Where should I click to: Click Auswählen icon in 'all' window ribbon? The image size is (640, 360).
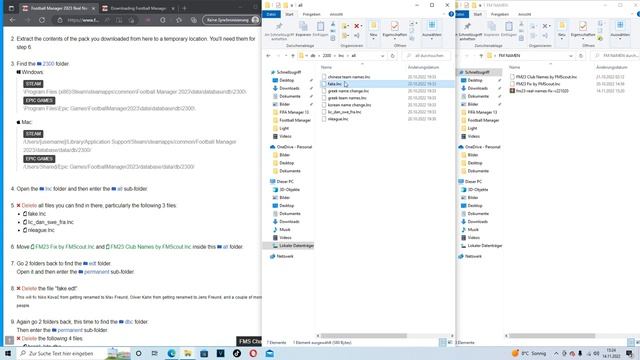(x=431, y=25)
